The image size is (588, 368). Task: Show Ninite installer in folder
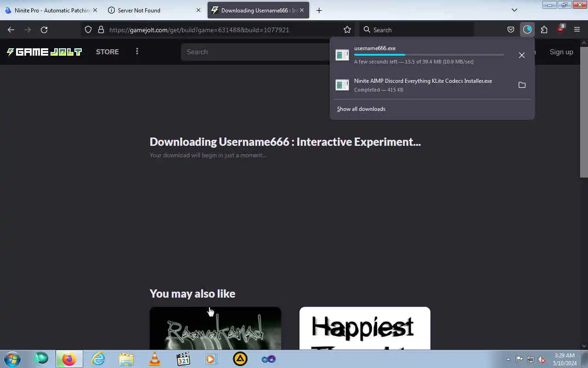(522, 85)
